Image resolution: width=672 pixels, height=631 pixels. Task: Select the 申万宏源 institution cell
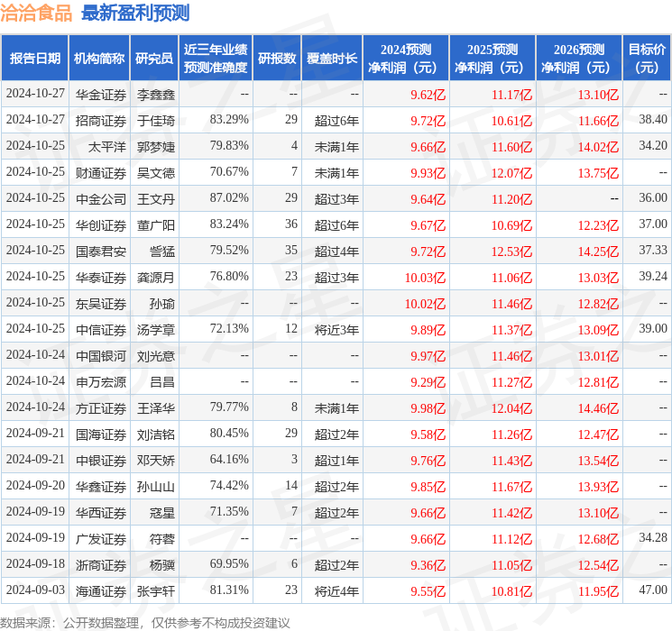(x=101, y=382)
